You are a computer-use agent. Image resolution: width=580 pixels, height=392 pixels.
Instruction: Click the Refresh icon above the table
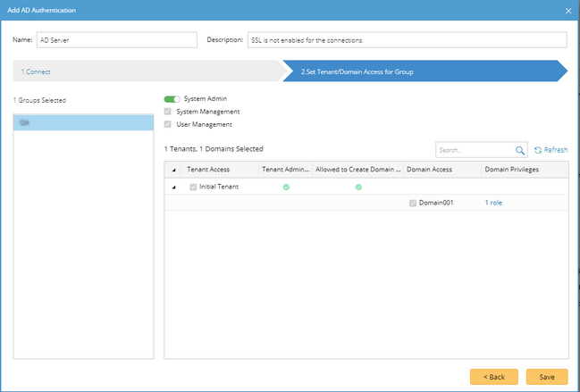coord(538,150)
